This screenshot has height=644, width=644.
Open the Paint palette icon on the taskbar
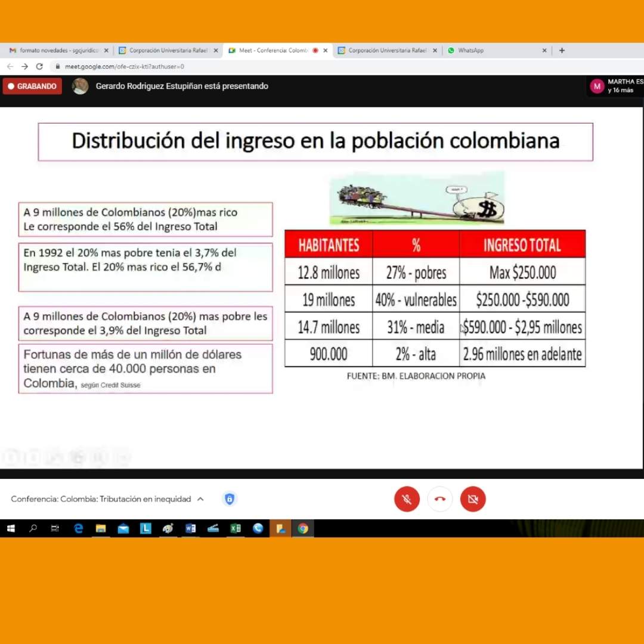[168, 528]
